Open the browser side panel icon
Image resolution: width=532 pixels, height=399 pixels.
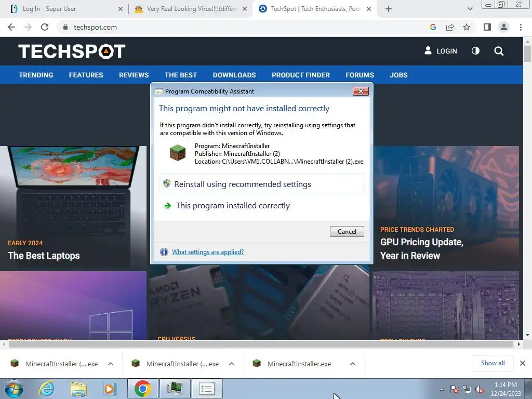pyautogui.click(x=487, y=27)
